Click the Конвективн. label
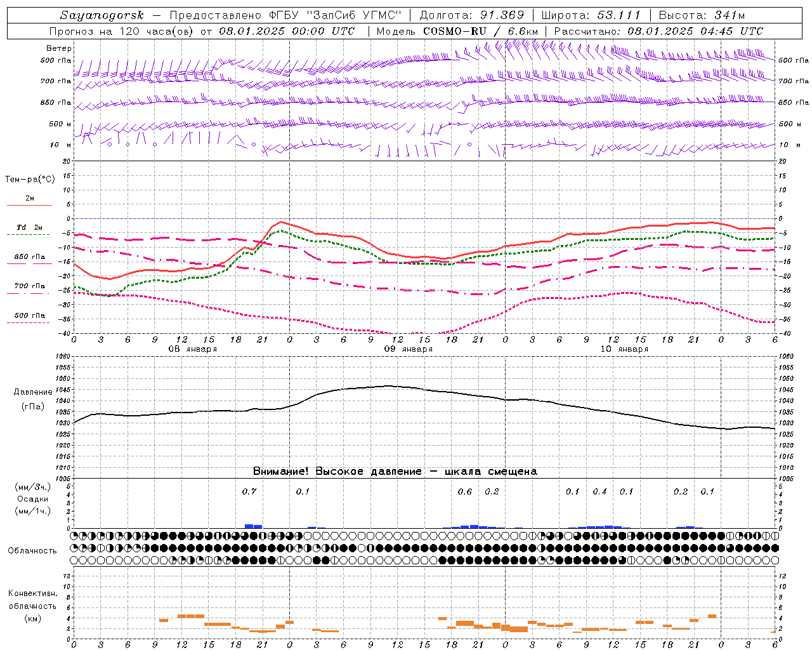The width and height of the screenshot is (812, 650). tap(32, 594)
